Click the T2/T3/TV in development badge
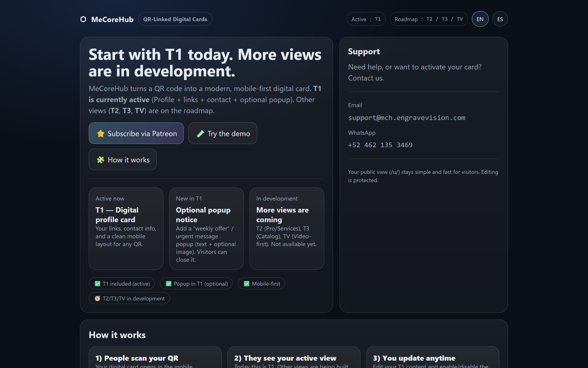The height and width of the screenshot is (368, 588). point(129,298)
